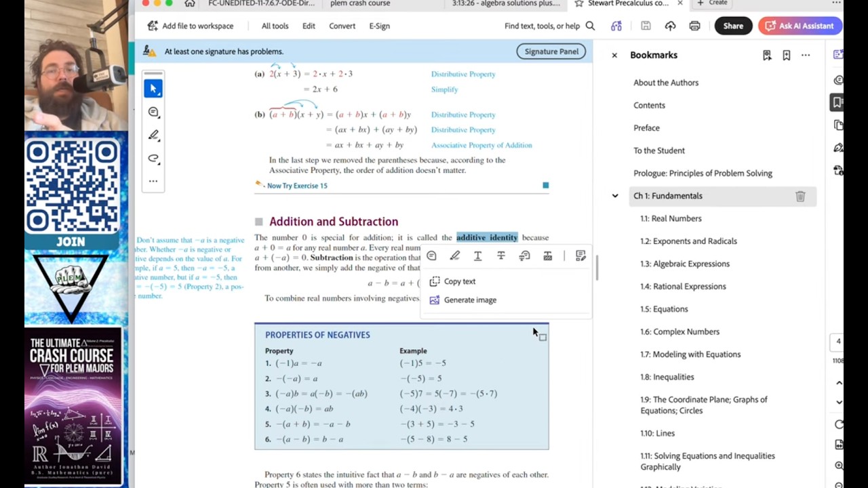
Task: Add note to replace text icon
Action: coord(524,256)
